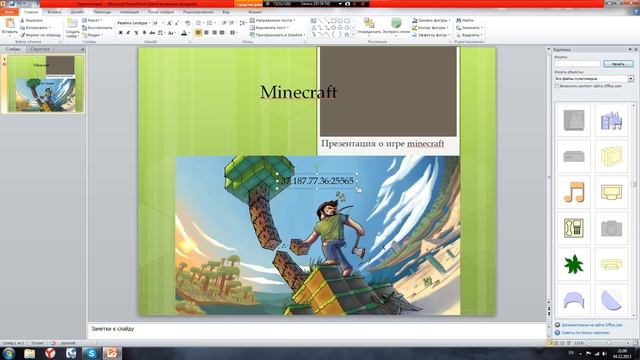Increase font size with the grow icon
640x360 pixels.
(169, 23)
